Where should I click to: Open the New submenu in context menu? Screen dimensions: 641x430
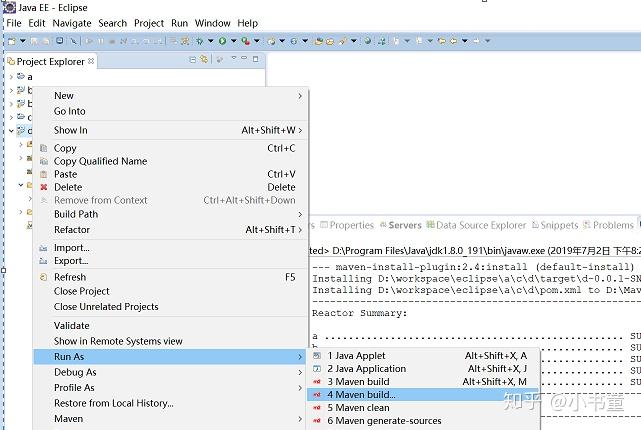tap(171, 96)
